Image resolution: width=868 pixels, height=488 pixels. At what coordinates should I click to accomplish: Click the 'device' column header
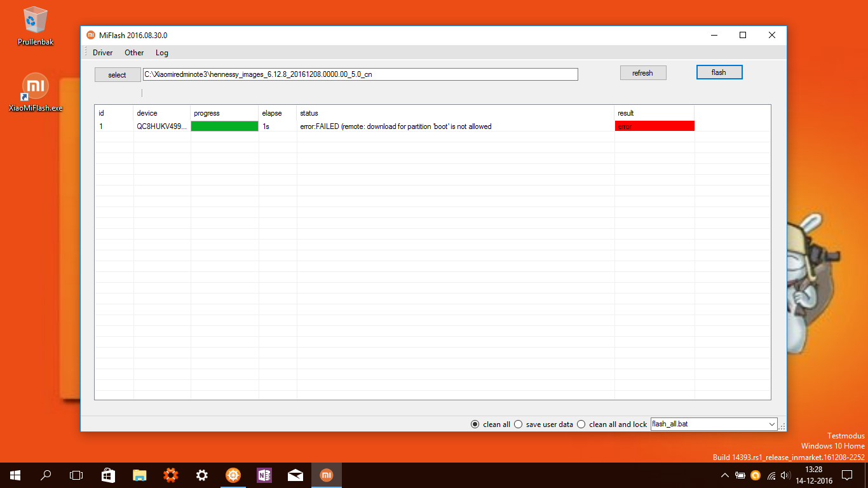(161, 113)
